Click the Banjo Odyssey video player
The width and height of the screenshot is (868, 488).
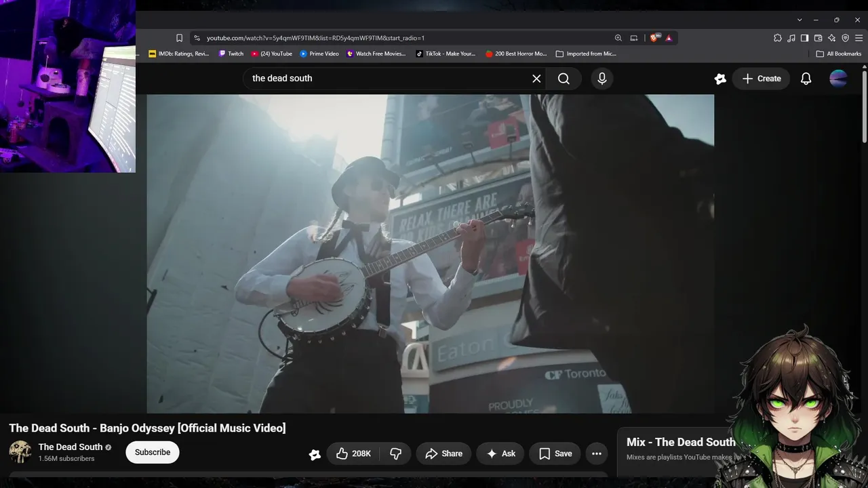tap(431, 253)
